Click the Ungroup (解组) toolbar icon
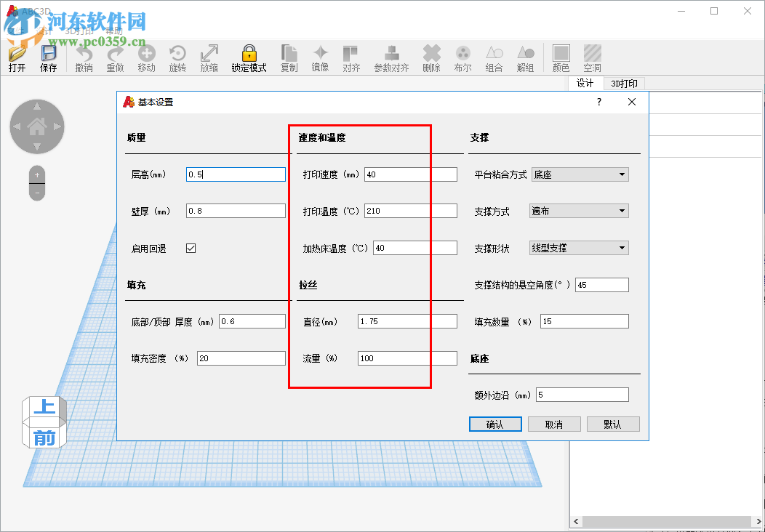Screen dimensions: 765x532 tap(525, 59)
